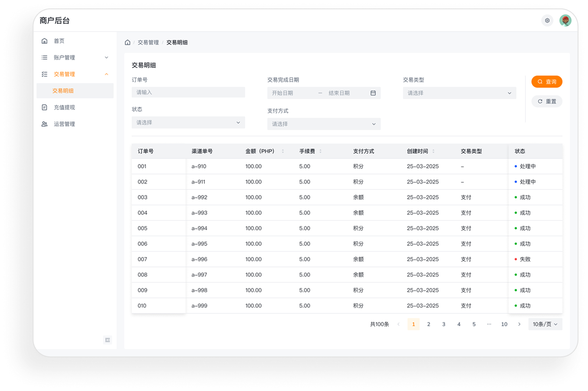This screenshot has height=391, width=588.
Task: Go to page 10
Action: [x=504, y=324]
